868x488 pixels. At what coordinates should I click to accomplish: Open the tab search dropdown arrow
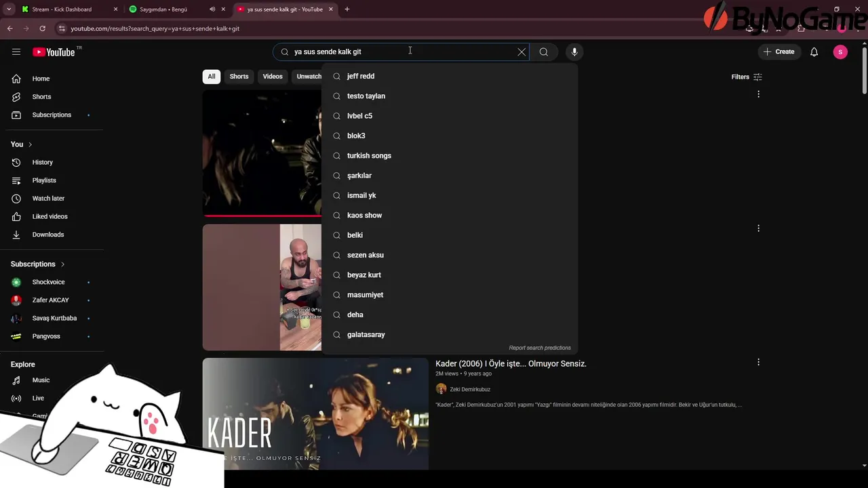[9, 9]
